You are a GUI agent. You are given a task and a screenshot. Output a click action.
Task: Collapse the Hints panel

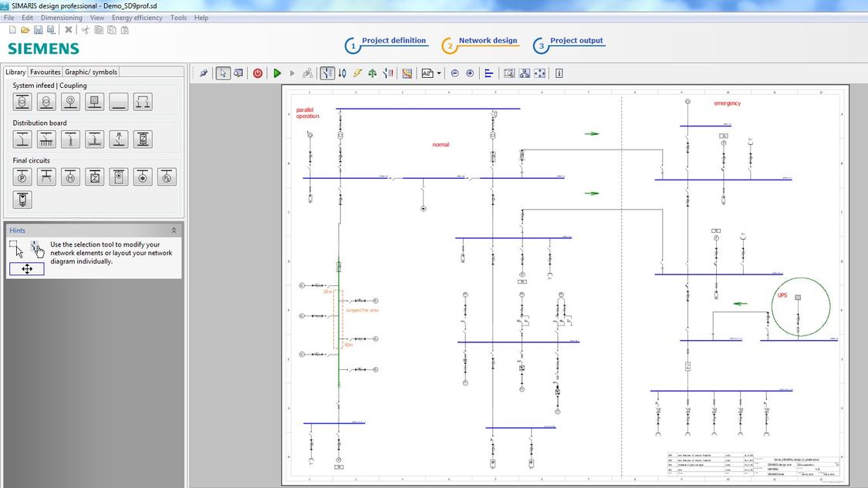point(174,231)
